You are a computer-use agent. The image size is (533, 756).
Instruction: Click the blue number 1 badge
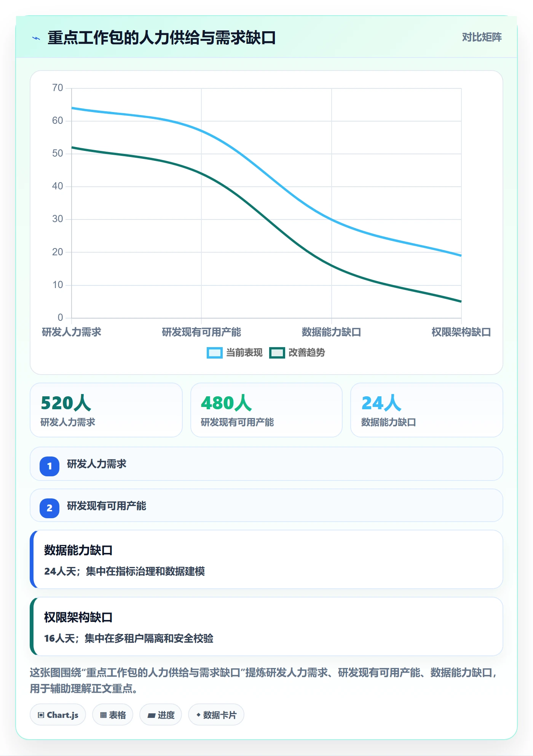point(49,466)
